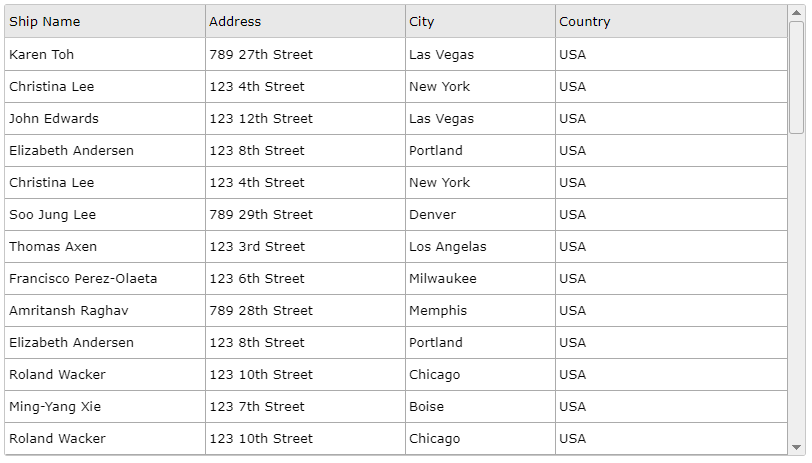Select the Soo Jung Lee cell
812x463 pixels.
[105, 214]
